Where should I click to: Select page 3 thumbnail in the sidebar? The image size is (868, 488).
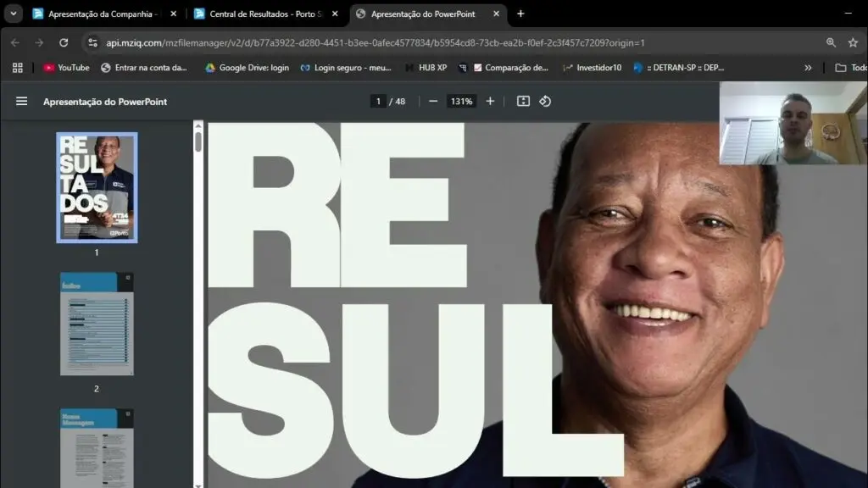click(97, 448)
